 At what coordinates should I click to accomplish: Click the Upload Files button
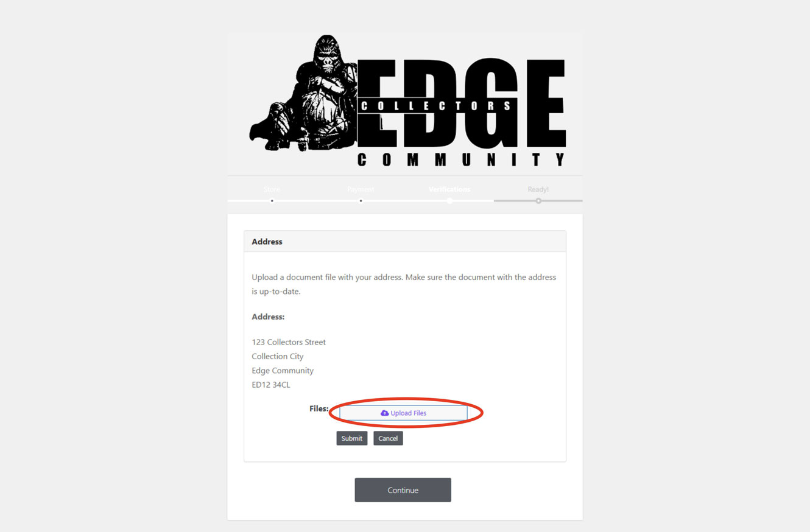(403, 413)
